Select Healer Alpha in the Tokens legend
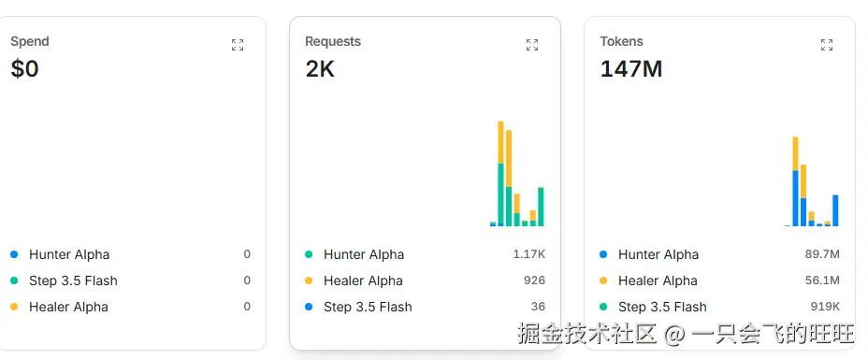Image resolution: width=868 pixels, height=360 pixels. pos(658,281)
